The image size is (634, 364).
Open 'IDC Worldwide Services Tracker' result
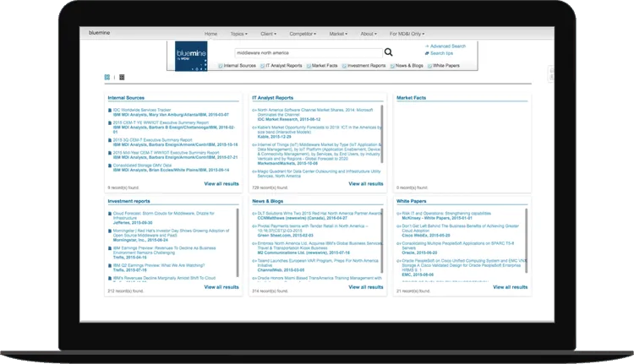point(142,110)
